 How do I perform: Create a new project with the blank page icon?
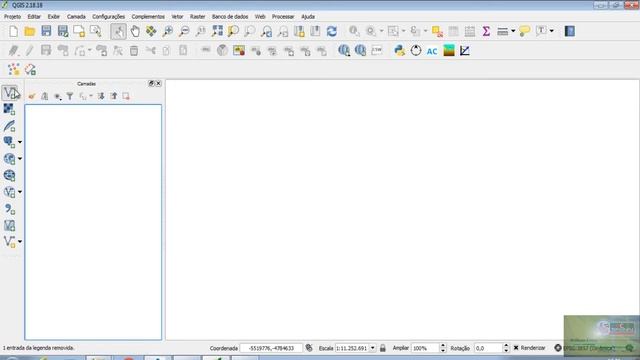coord(13,31)
